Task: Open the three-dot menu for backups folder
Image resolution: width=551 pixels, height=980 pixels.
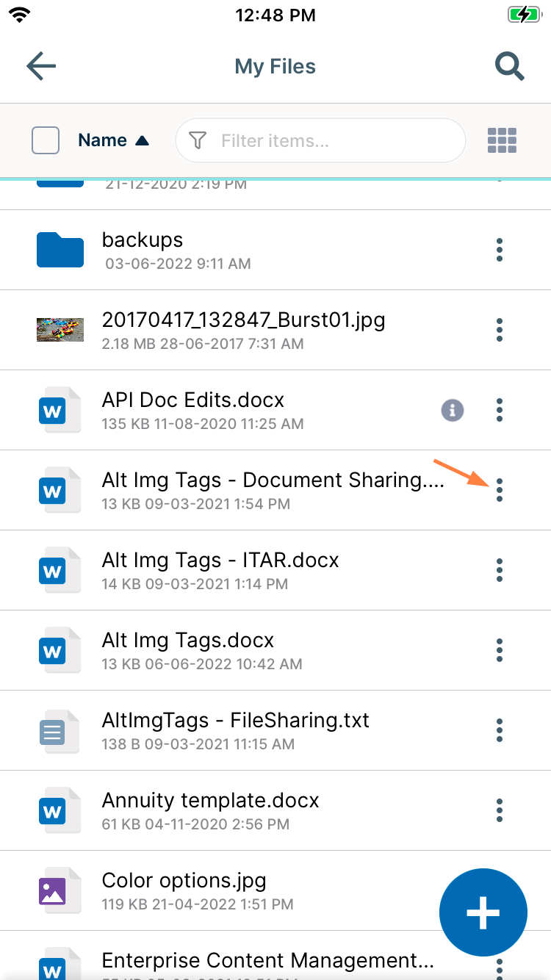Action: point(500,250)
